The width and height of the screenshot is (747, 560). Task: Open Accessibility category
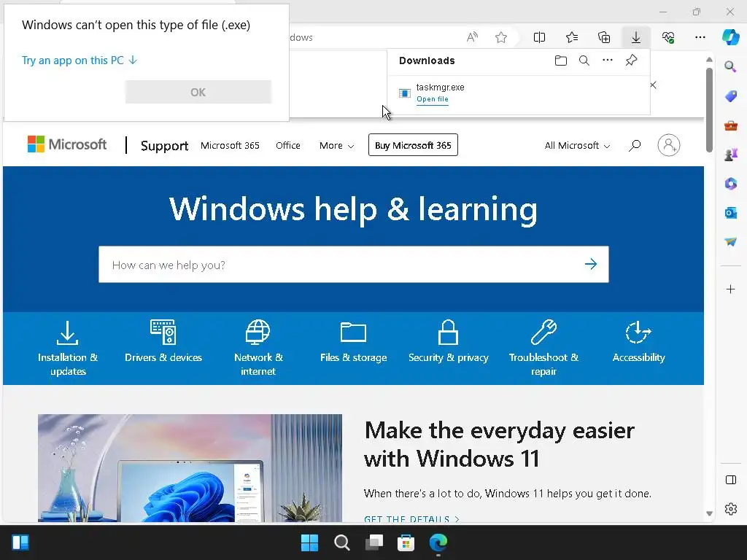pos(638,341)
